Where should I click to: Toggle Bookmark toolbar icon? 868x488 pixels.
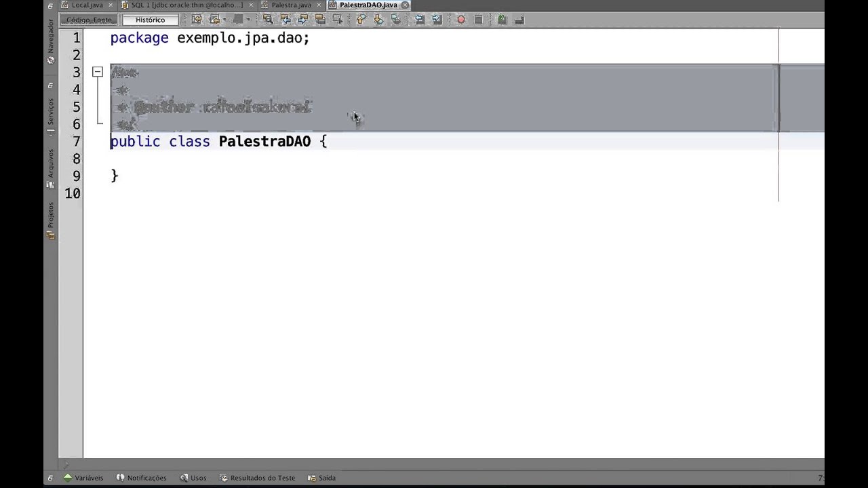click(396, 20)
